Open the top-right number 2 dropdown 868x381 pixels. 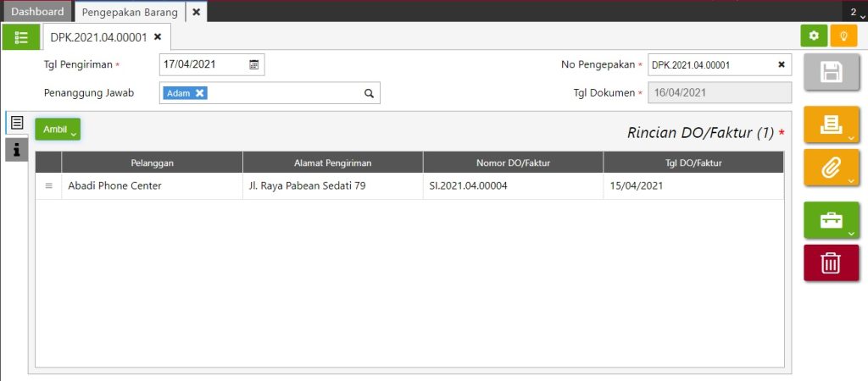tap(856, 12)
